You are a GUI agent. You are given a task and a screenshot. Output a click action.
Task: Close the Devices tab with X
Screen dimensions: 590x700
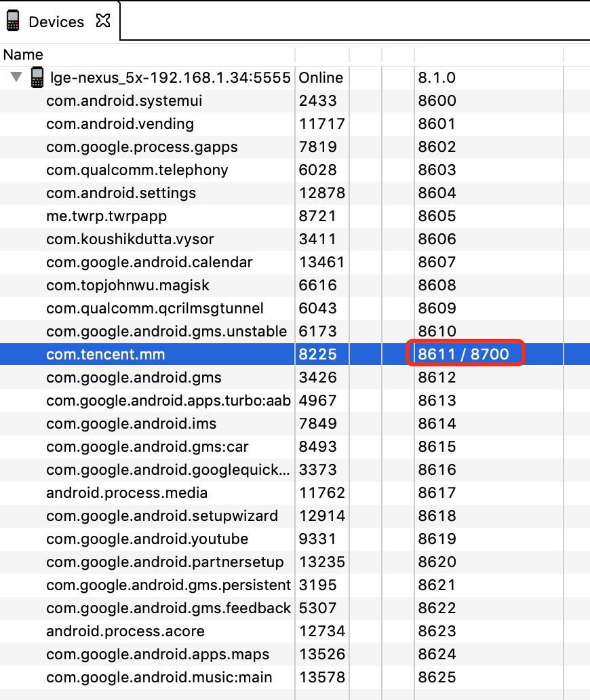point(103,20)
